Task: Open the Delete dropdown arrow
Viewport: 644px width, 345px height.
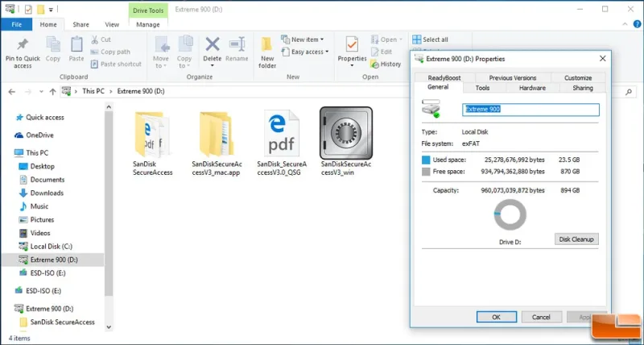Action: [x=213, y=66]
